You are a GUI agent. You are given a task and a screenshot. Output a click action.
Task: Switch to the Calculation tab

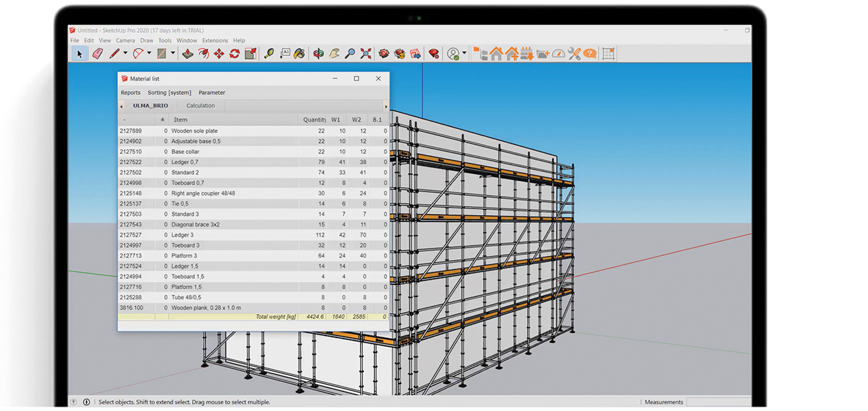click(x=201, y=106)
